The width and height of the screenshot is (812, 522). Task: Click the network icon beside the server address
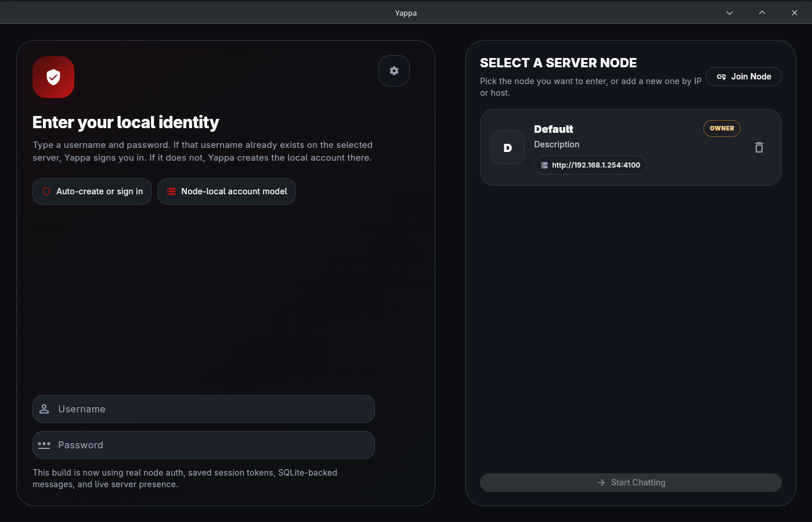[544, 165]
